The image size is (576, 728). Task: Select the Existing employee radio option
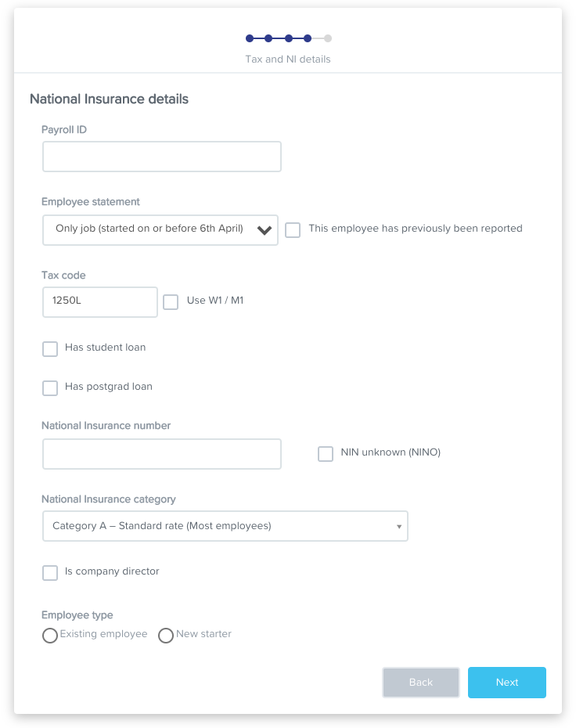coord(50,635)
